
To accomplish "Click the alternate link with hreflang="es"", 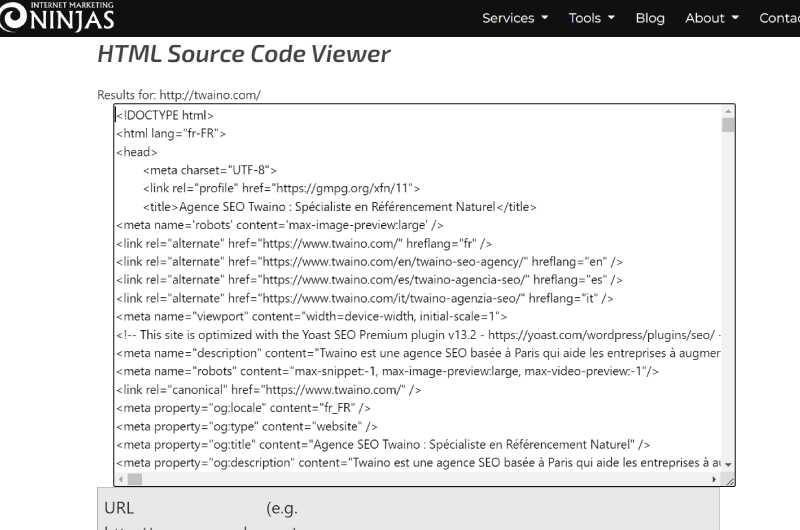I will [369, 280].
